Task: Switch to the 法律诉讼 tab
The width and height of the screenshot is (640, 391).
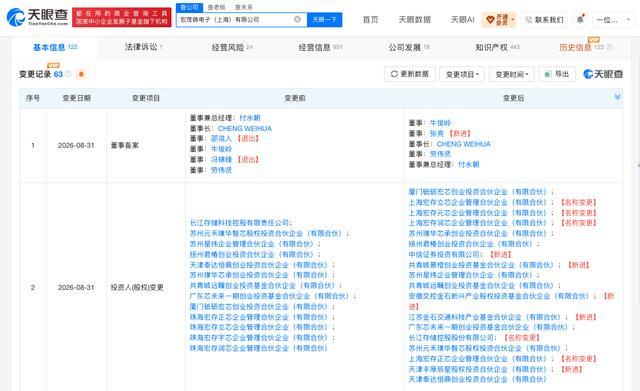Action: tap(143, 47)
